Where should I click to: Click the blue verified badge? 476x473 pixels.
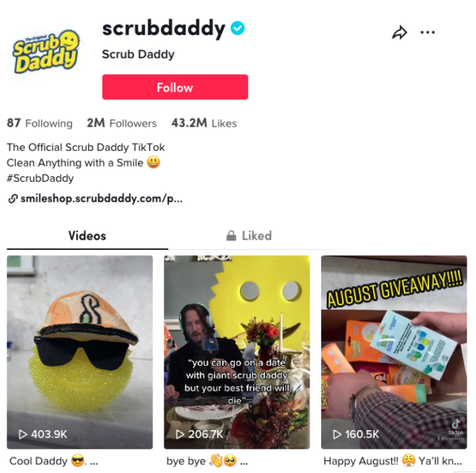point(237,29)
